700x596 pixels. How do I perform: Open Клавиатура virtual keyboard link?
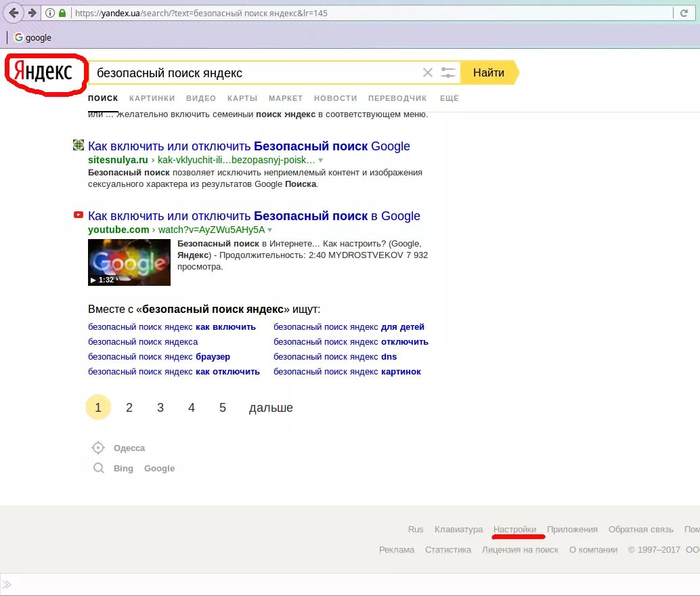458,529
